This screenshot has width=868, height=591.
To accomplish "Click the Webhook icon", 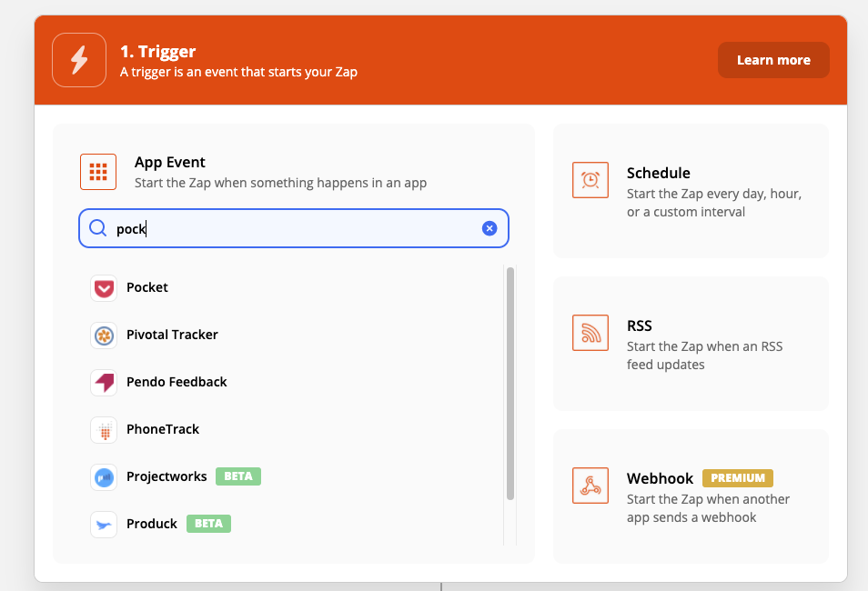I will click(590, 486).
